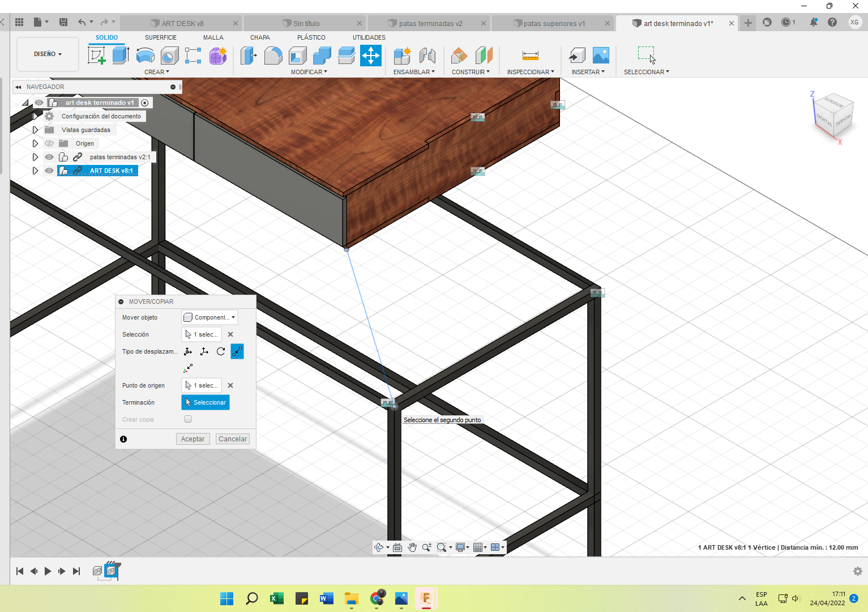The width and height of the screenshot is (868, 612).
Task: Open the CONSTRUIR dropdown menu
Action: 471,72
